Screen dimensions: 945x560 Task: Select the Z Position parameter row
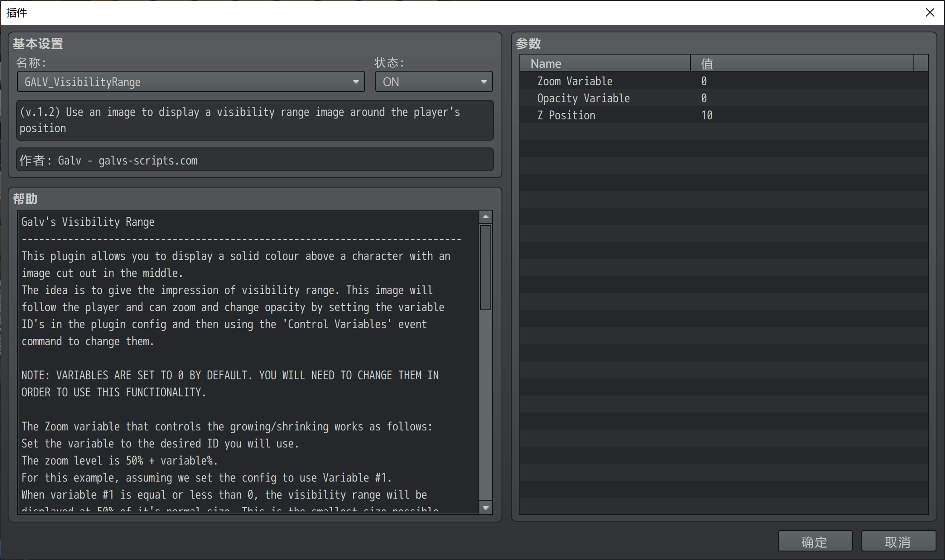tap(724, 115)
